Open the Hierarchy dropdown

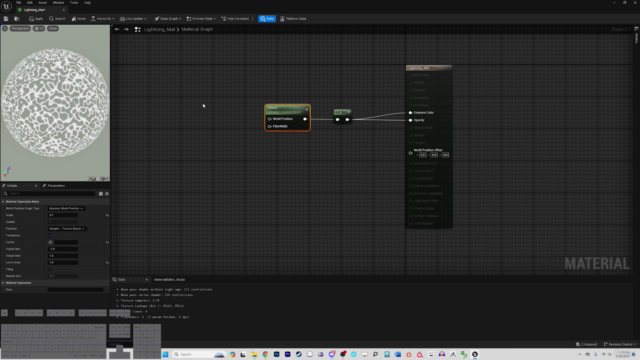point(102,19)
